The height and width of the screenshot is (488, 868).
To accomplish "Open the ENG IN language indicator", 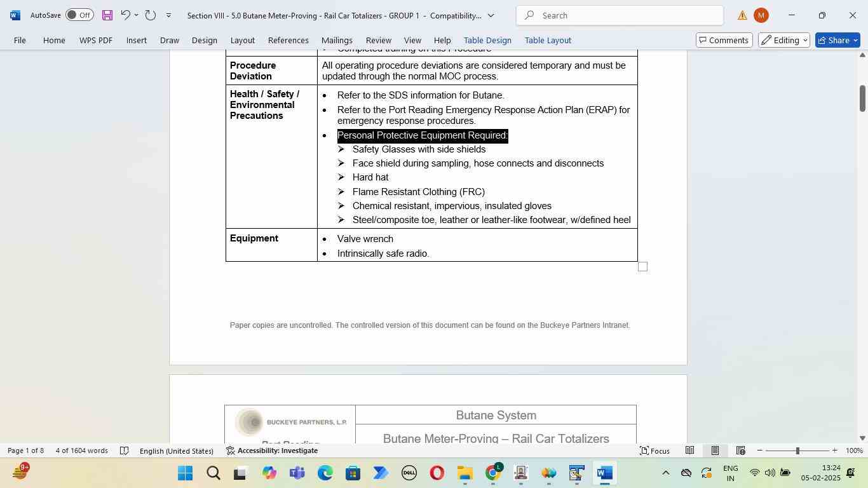I will [731, 473].
